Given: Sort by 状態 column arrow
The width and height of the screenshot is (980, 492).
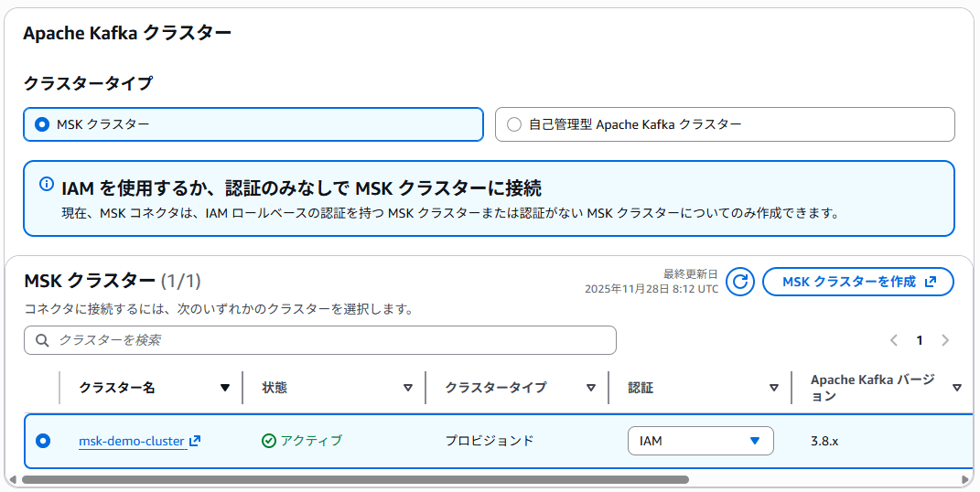Looking at the screenshot, I should click(408, 388).
